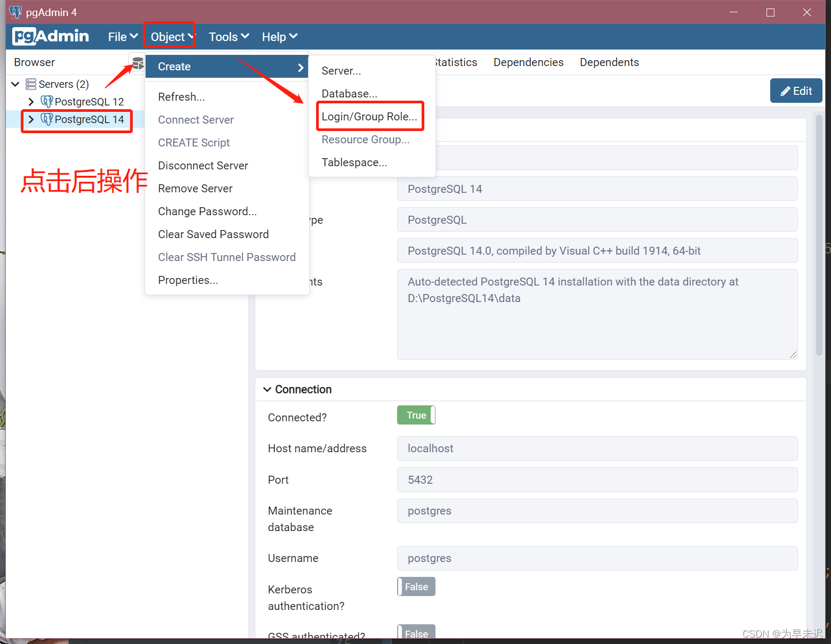Image resolution: width=831 pixels, height=644 pixels.
Task: Click the Port field showing 5432
Action: click(597, 480)
